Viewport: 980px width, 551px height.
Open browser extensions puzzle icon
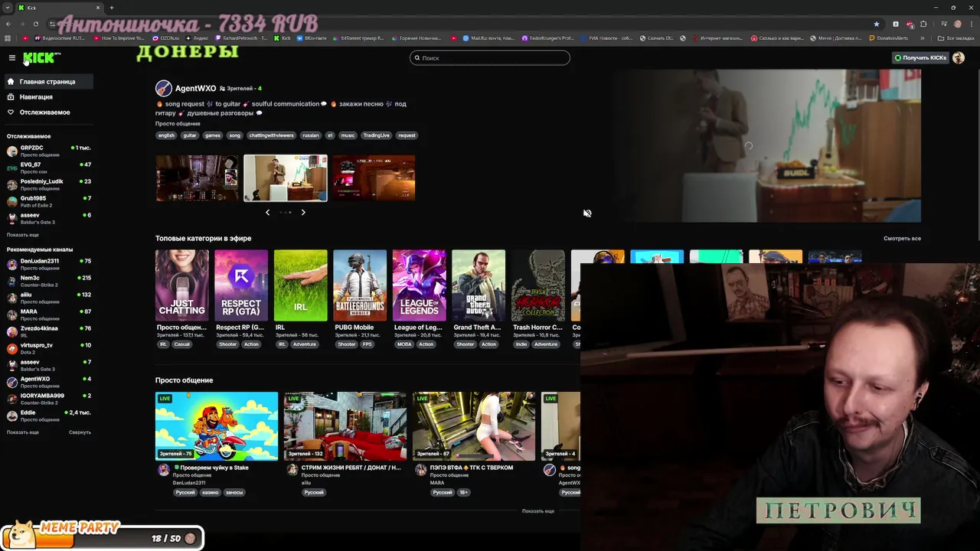pos(923,24)
